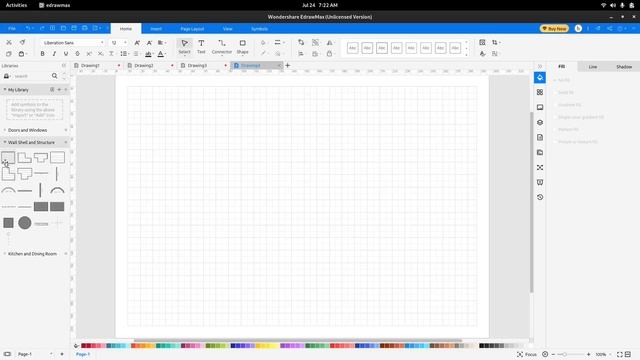Open the Drawing2 document tab

coord(151,65)
